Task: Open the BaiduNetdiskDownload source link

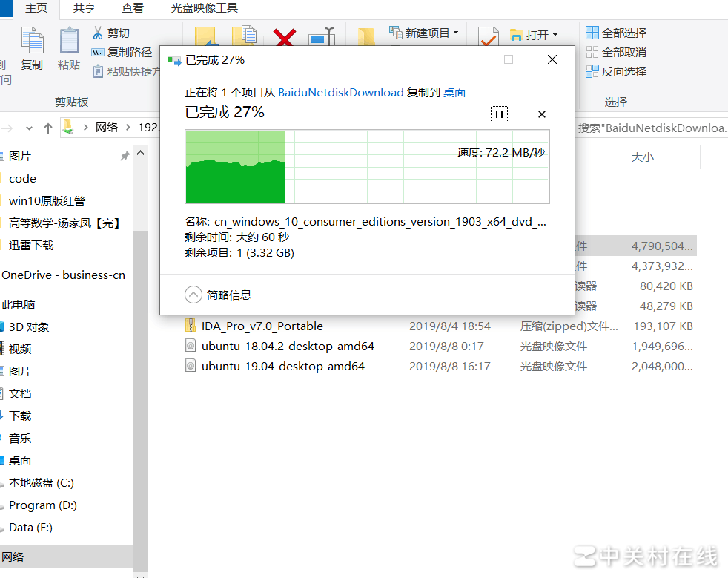Action: click(x=340, y=93)
